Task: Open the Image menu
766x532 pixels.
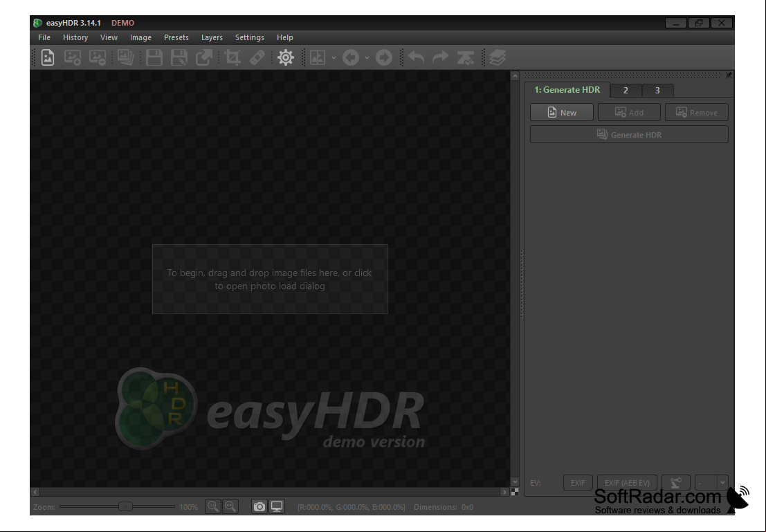Action: pyautogui.click(x=140, y=37)
